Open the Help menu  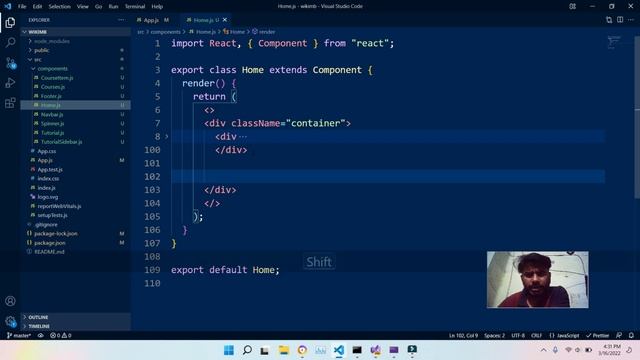pyautogui.click(x=157, y=6)
